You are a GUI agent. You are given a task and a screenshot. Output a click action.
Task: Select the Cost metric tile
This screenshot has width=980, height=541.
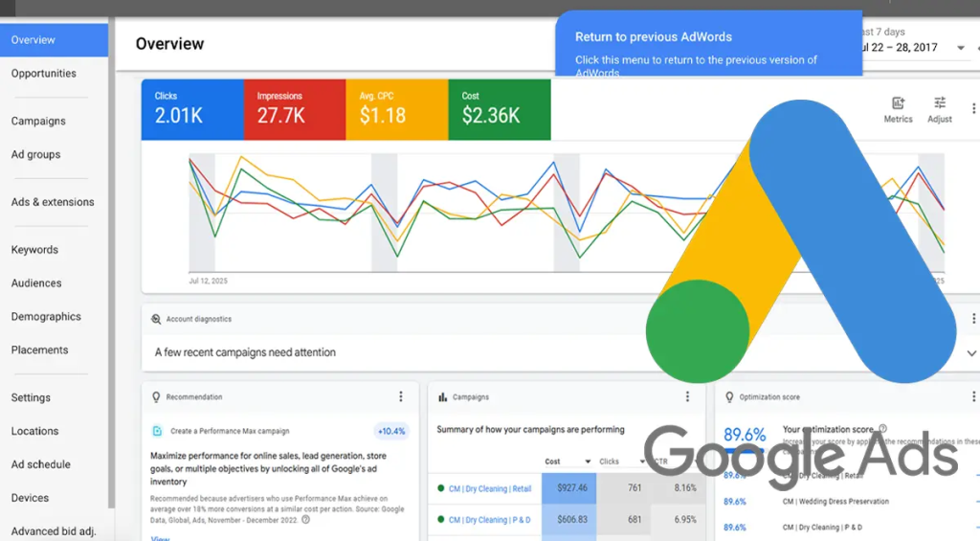[500, 109]
